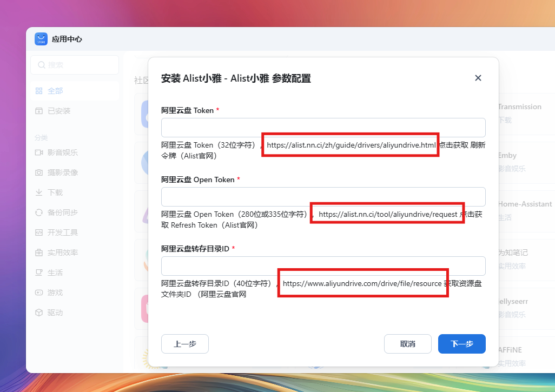Click the 下载 arrow icon
Viewport: 555px width, 392px height.
(39, 192)
